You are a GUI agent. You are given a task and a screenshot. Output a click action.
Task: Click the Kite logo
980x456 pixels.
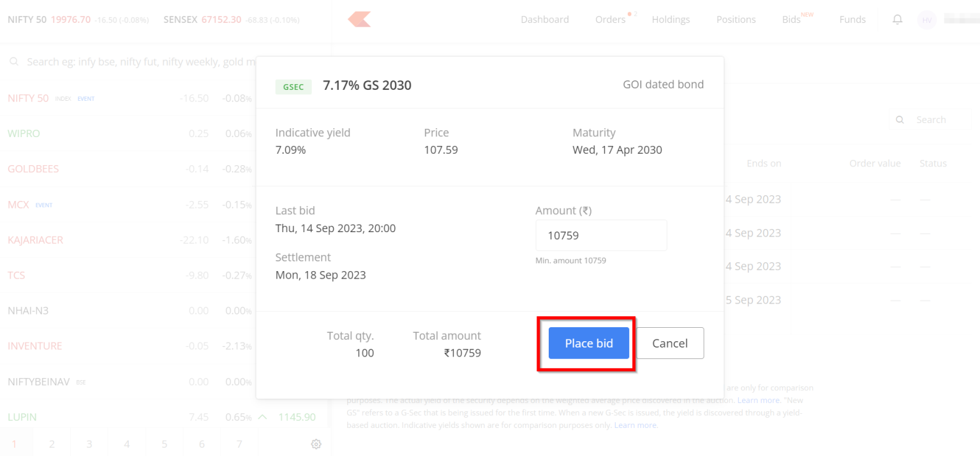tap(359, 19)
